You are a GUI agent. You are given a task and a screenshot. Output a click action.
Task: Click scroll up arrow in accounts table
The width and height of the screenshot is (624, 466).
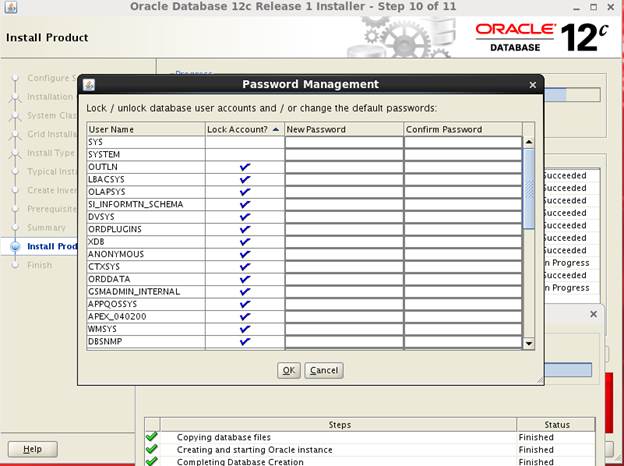[x=528, y=142]
